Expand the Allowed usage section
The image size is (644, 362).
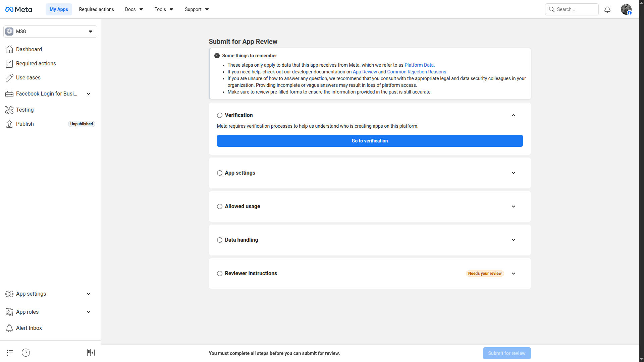[513, 206]
